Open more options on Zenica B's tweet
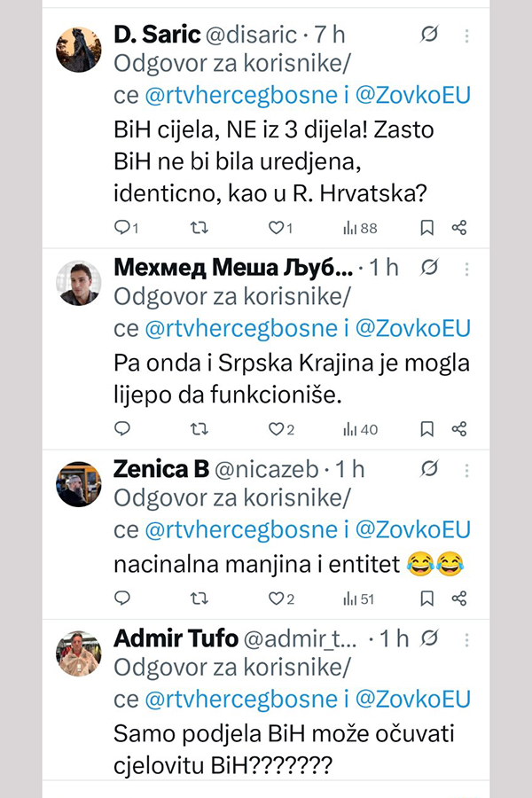The image size is (532, 798). click(467, 468)
